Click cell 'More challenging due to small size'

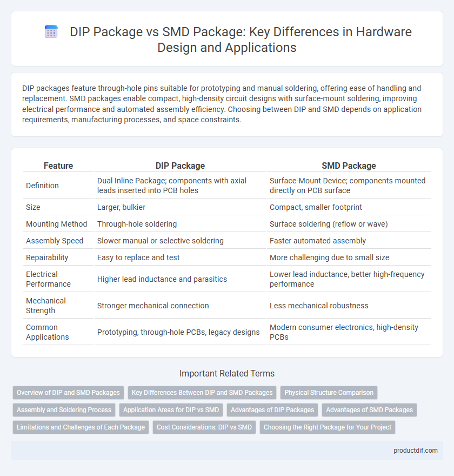tap(329, 257)
